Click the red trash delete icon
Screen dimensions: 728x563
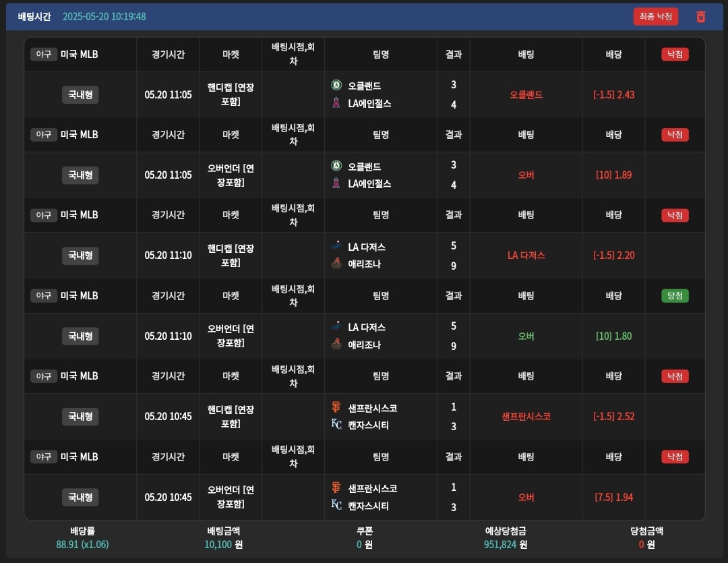click(x=700, y=17)
